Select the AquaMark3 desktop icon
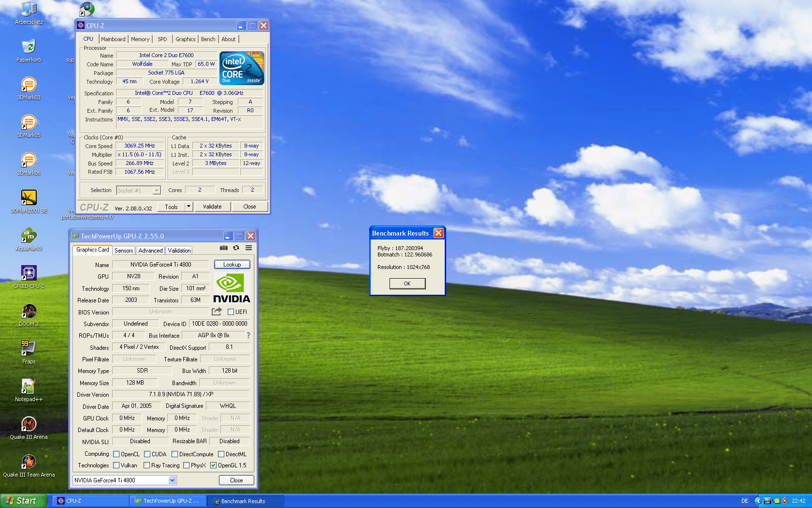Viewport: 812px width, 508px height. (x=29, y=239)
